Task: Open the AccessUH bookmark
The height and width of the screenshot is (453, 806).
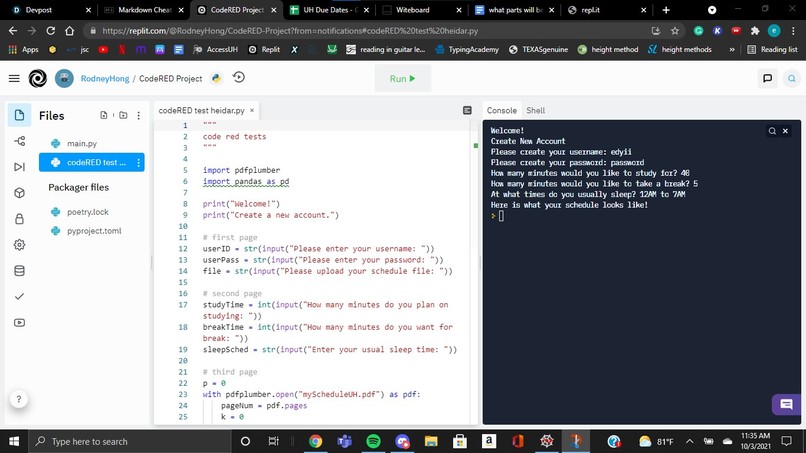Action: point(215,49)
